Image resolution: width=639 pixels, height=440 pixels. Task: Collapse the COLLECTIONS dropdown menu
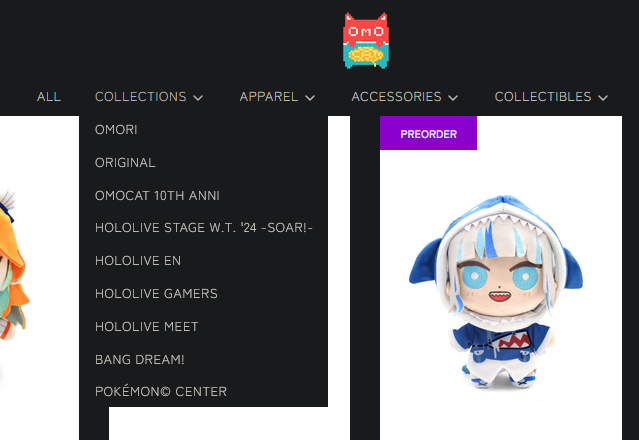[149, 97]
